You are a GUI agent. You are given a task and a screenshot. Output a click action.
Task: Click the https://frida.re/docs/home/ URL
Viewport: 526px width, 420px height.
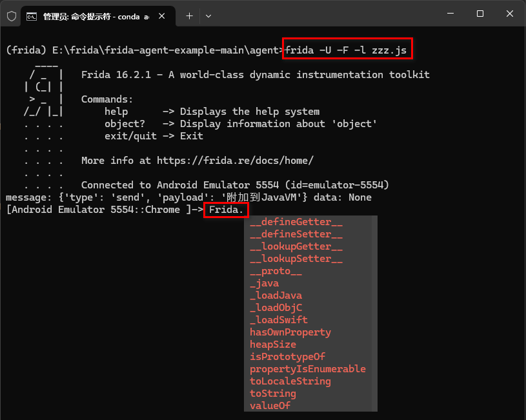coord(235,161)
